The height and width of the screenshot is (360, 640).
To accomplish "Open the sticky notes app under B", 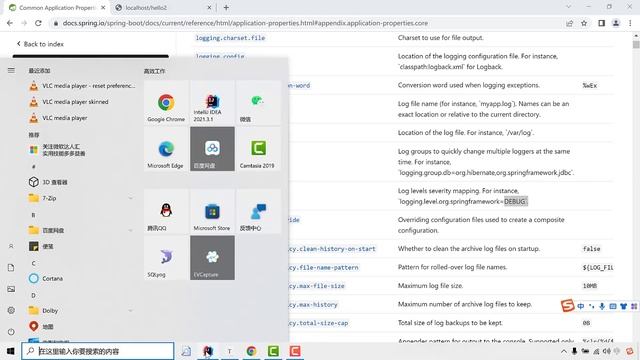I will click(x=82, y=246).
